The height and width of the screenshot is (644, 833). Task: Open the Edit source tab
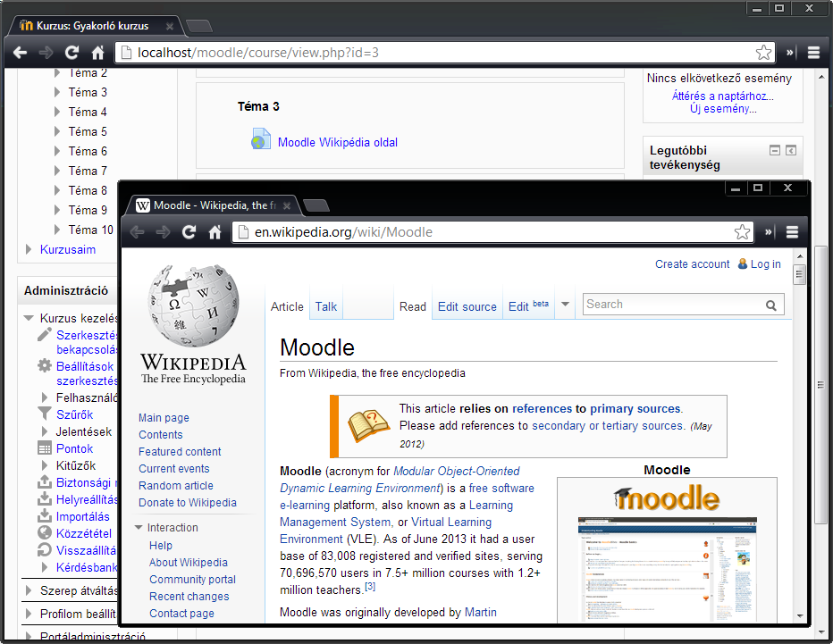(x=467, y=306)
